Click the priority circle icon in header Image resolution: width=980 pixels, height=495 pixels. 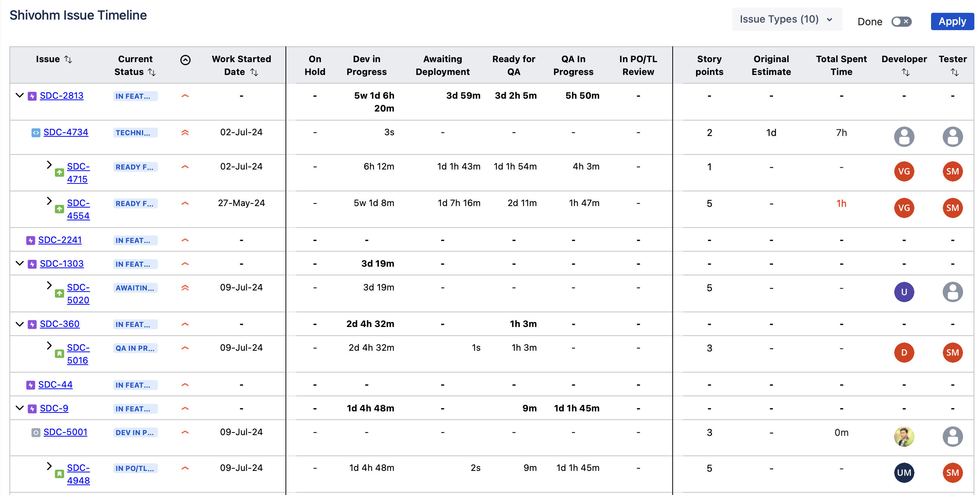(x=185, y=60)
